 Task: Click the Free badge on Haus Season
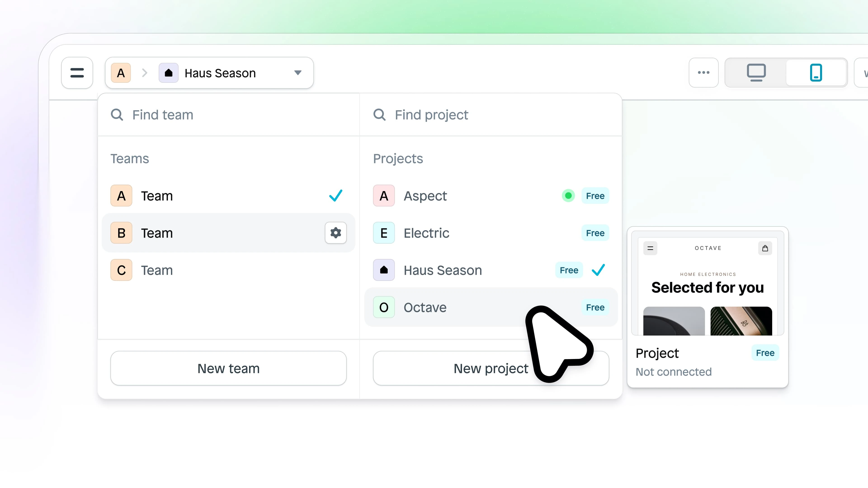(569, 270)
